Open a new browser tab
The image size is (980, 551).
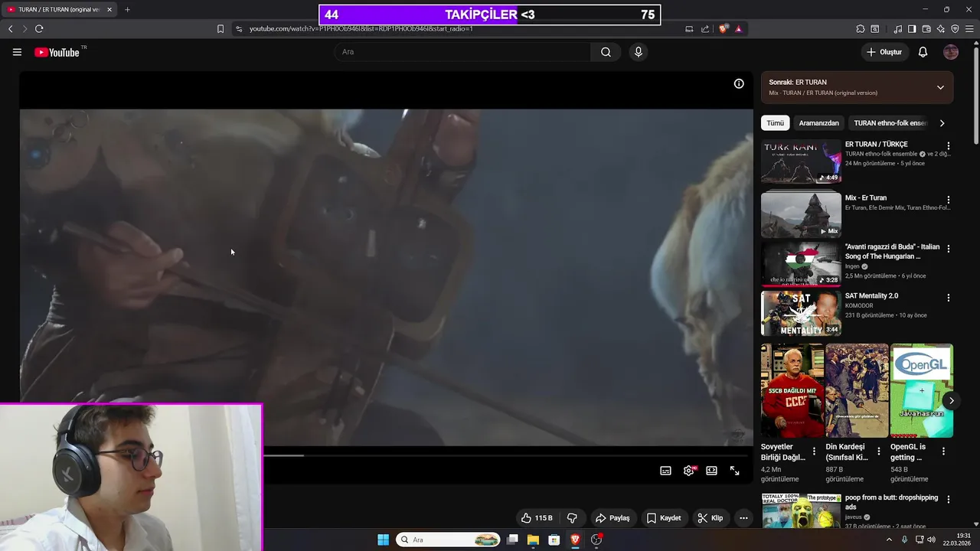point(127,9)
